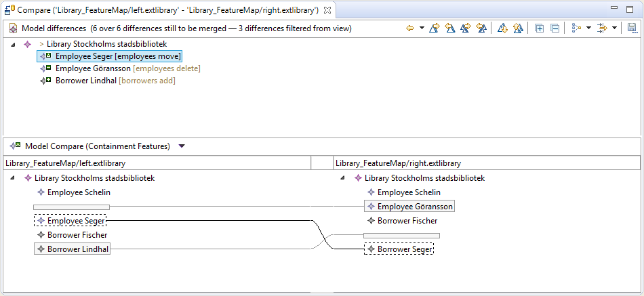644x296 pixels.
Task: Collapse Library Stockholms stadsbibliotek in differences tree
Action: click(13, 44)
